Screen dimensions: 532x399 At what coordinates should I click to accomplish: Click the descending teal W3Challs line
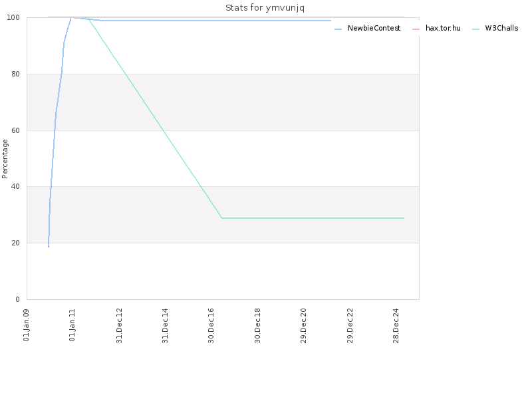(156, 120)
